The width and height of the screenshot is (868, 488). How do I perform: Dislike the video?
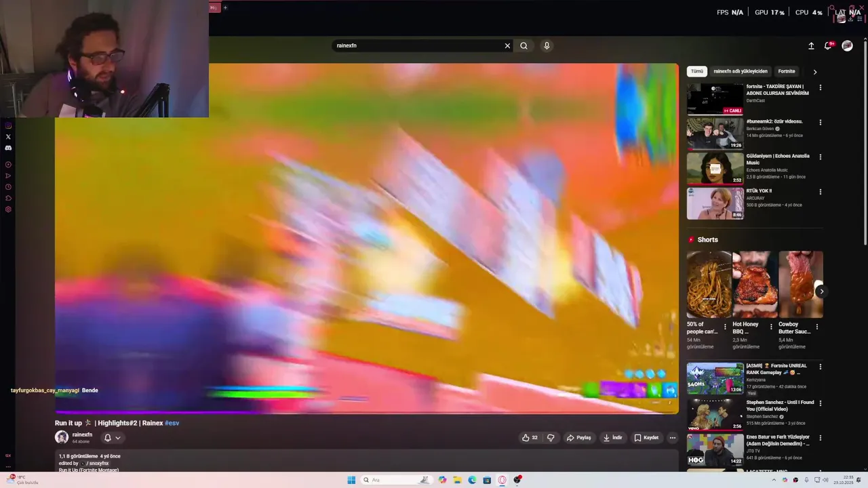pos(551,438)
